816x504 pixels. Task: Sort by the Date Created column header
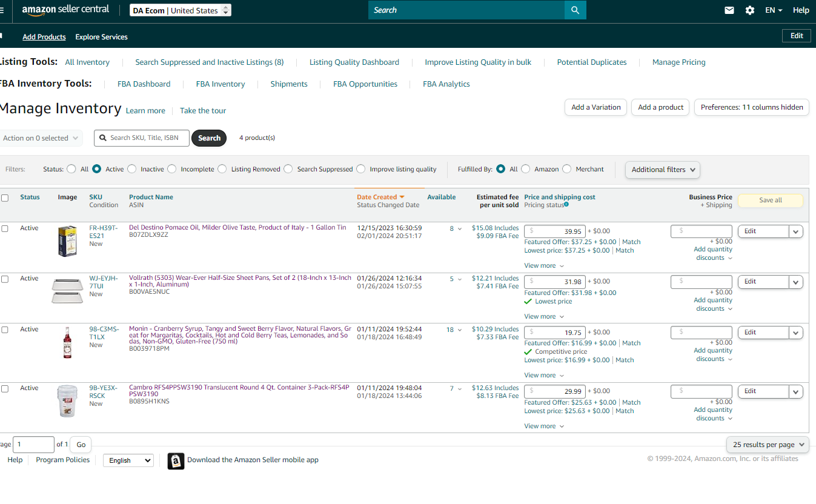click(380, 197)
